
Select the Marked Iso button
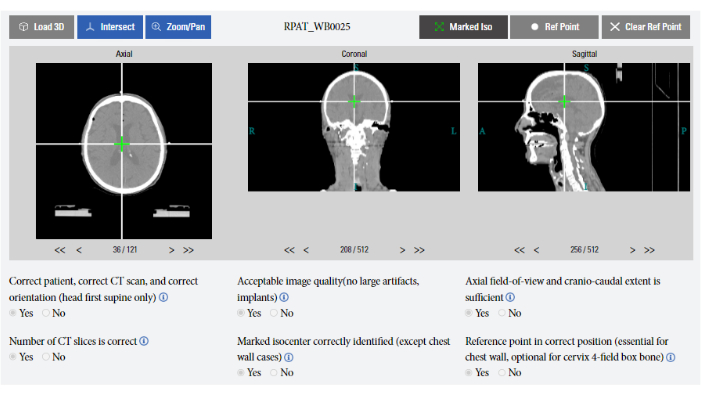pyautogui.click(x=463, y=27)
